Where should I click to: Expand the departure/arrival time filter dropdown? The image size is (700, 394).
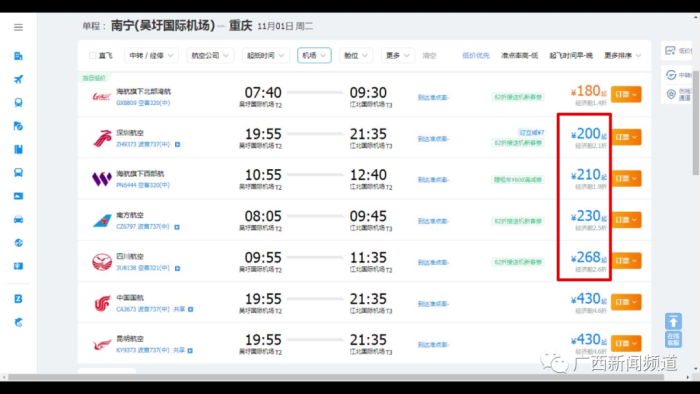(266, 55)
